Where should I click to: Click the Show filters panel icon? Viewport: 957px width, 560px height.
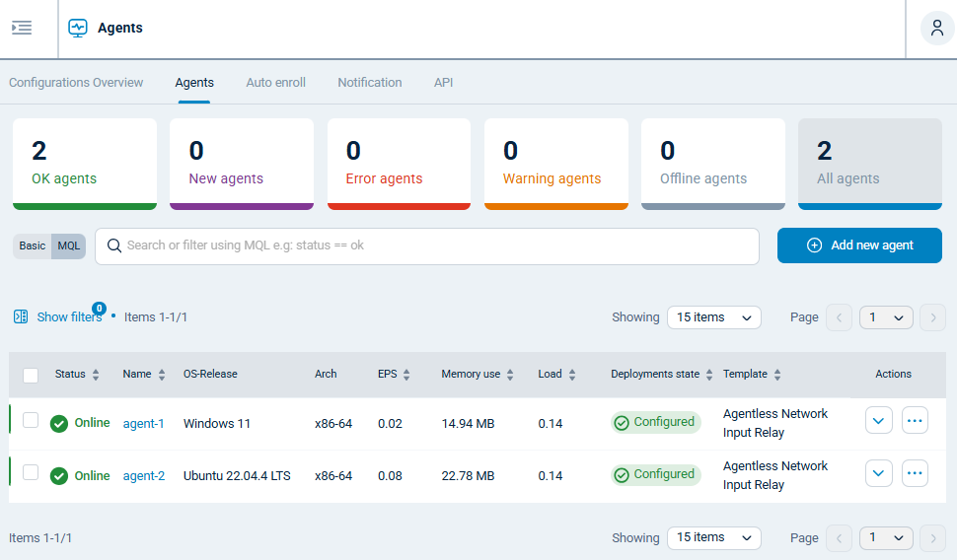[x=21, y=316]
